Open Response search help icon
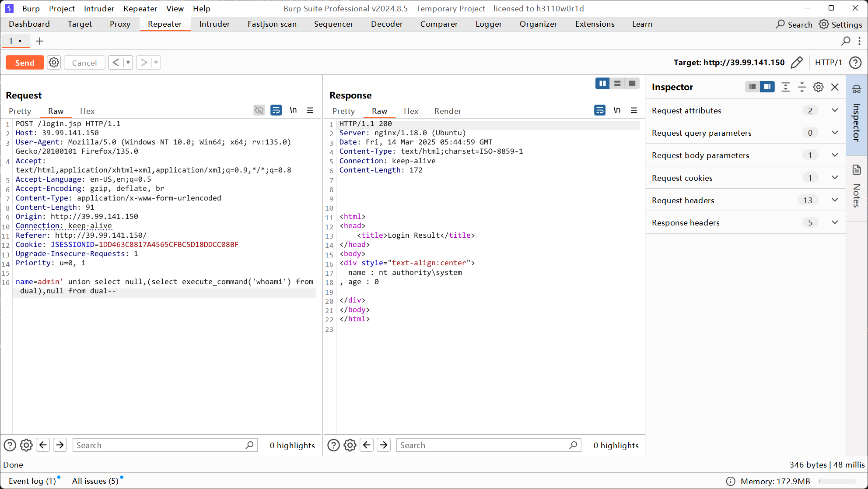This screenshot has height=489, width=868. [333, 445]
